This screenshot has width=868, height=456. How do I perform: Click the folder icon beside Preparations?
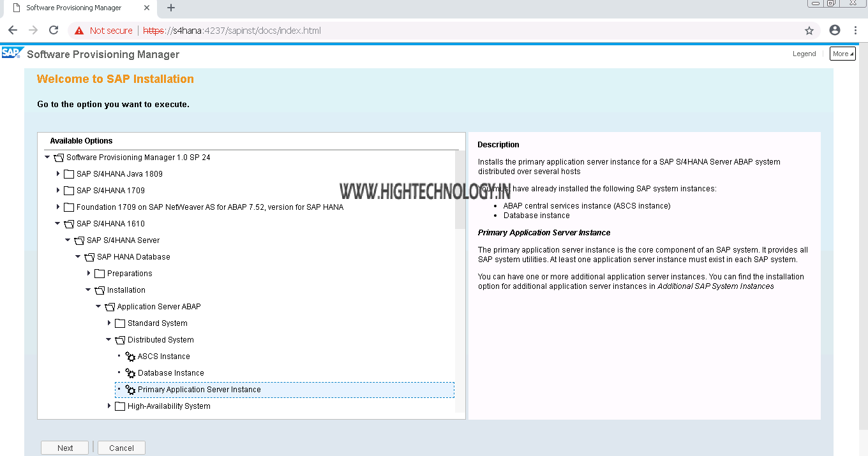click(100, 274)
